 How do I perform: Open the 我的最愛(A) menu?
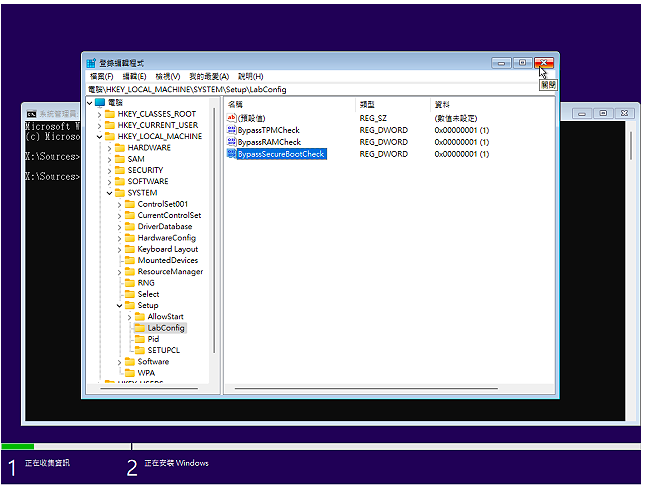coord(209,77)
